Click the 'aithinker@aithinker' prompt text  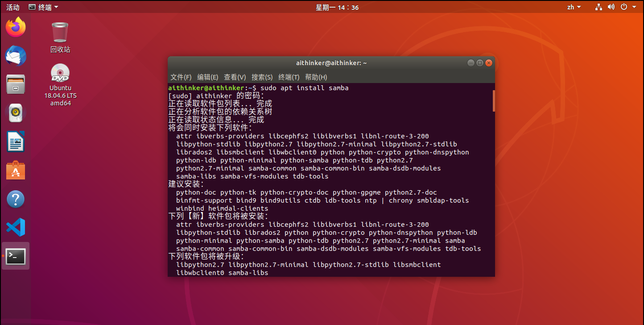(206, 88)
